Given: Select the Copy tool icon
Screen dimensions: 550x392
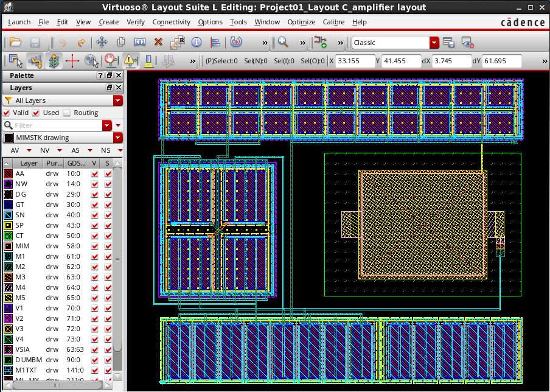Looking at the screenshot, I should (x=121, y=43).
